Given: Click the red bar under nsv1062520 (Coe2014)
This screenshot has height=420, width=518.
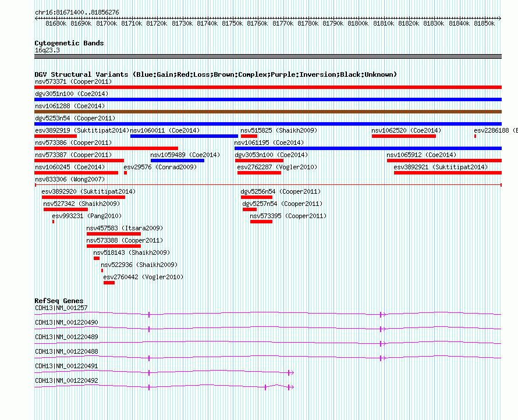Looking at the screenshot, I should pyautogui.click(x=404, y=136).
